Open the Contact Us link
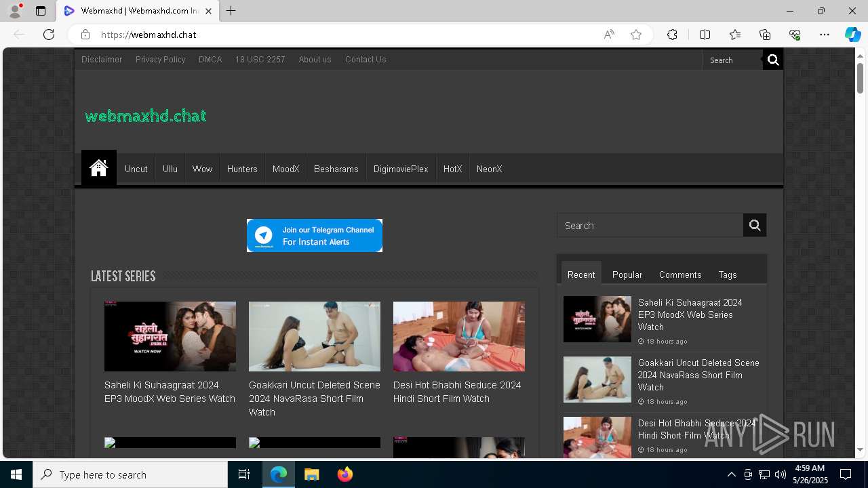 366,60
